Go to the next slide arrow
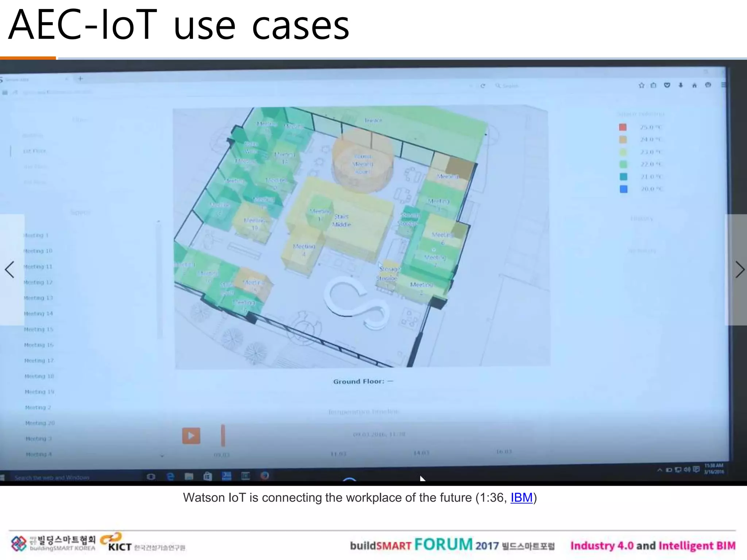 coord(739,270)
